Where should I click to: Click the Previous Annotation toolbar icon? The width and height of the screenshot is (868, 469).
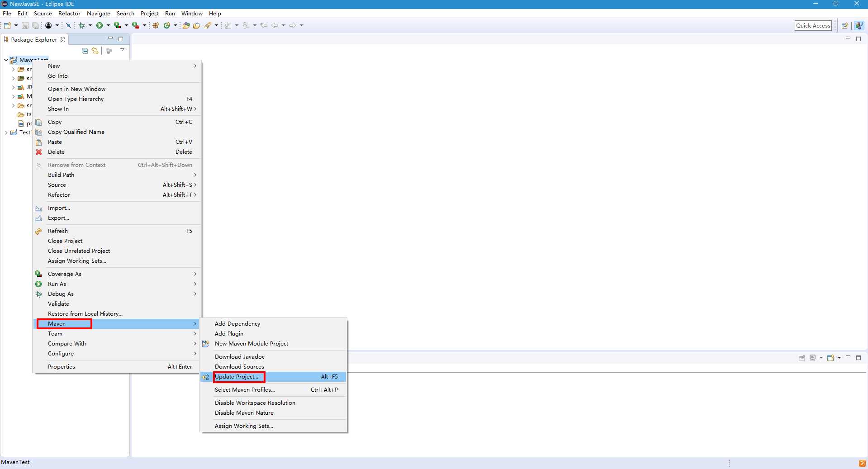(x=246, y=25)
